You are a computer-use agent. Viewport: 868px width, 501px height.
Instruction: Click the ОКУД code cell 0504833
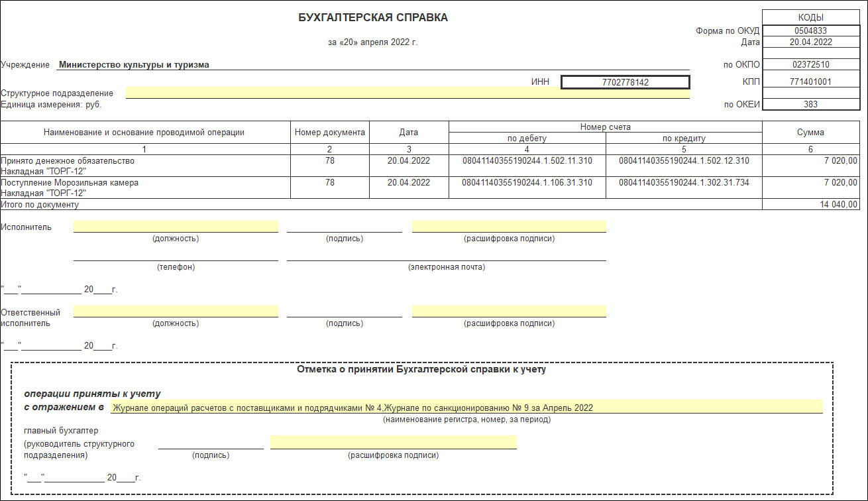point(810,30)
